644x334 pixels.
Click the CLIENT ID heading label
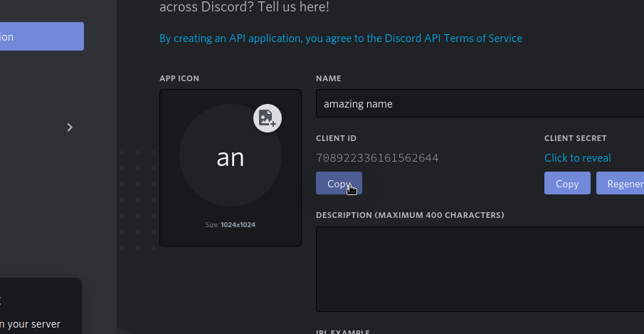(336, 138)
